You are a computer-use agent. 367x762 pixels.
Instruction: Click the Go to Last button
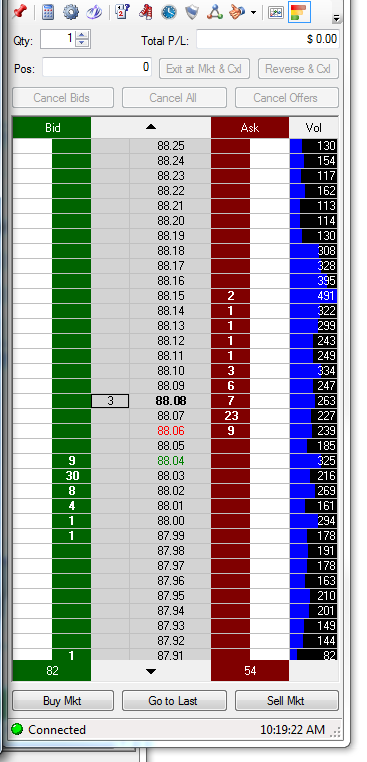click(174, 701)
